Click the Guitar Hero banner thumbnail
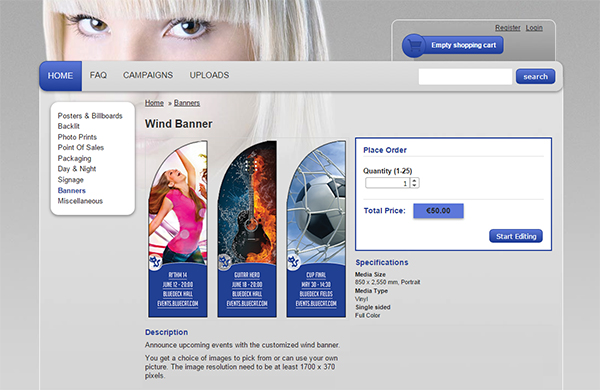600x390 pixels. 247,229
